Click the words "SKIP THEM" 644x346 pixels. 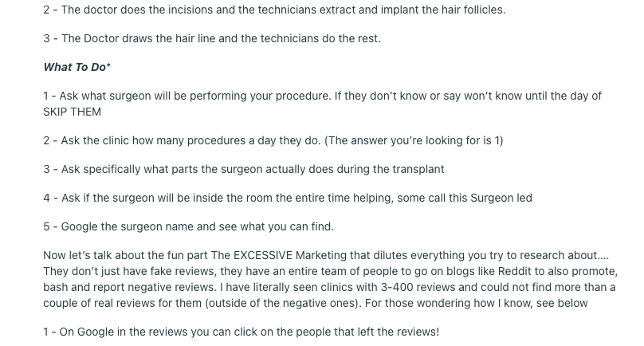click(72, 112)
